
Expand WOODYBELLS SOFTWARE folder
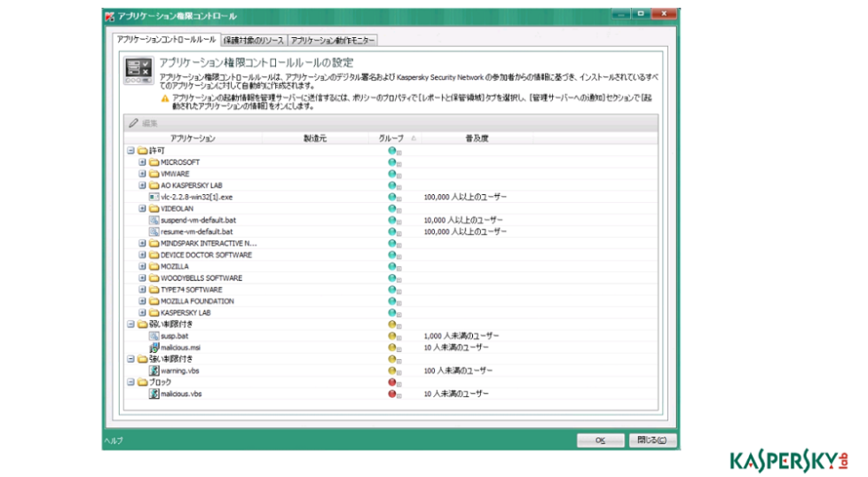tap(142, 278)
